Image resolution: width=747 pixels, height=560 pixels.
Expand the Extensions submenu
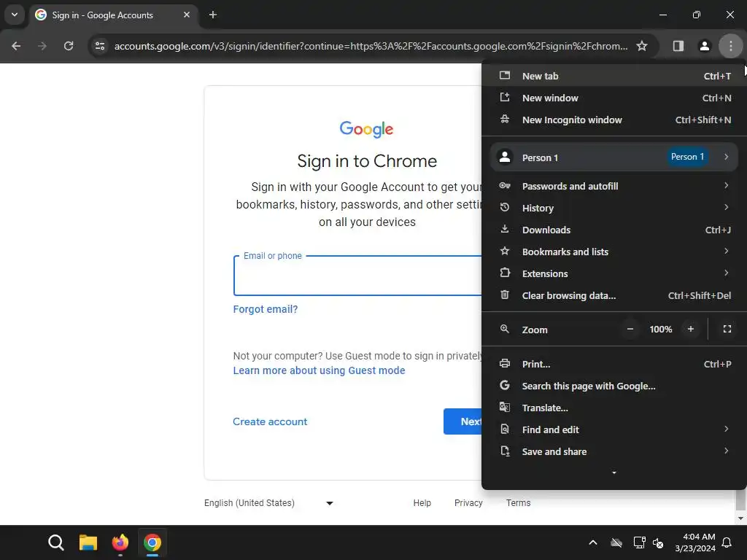coord(614,273)
